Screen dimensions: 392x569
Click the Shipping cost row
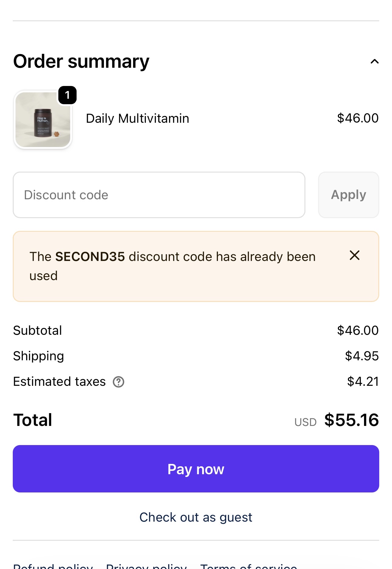tap(196, 356)
